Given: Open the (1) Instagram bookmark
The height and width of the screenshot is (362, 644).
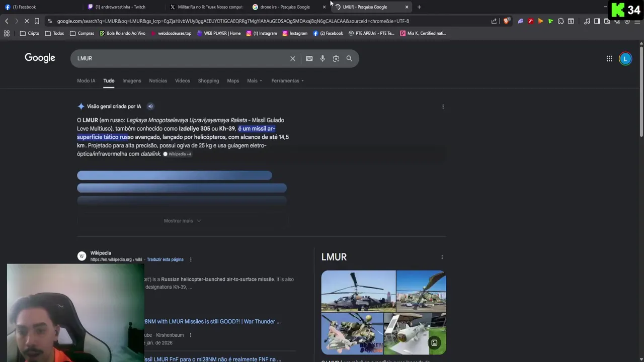Looking at the screenshot, I should [262, 33].
